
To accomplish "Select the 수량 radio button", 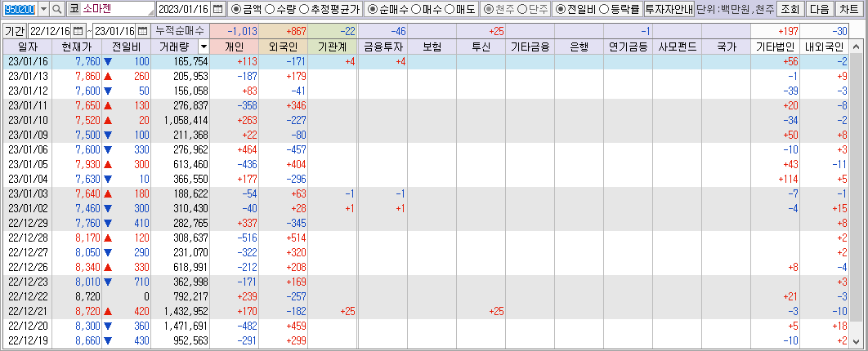I will point(270,9).
